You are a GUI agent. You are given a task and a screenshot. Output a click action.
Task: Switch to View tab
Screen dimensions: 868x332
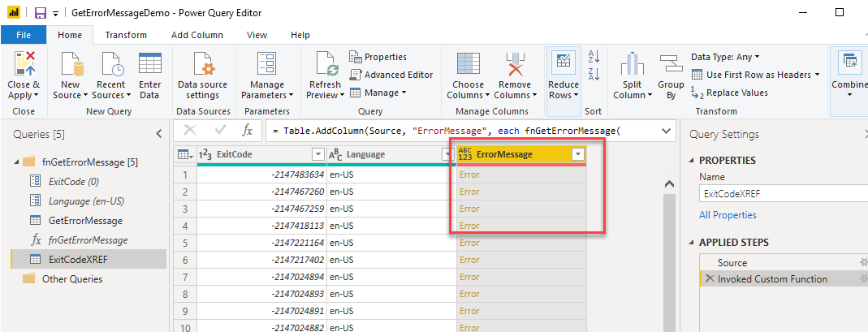257,35
